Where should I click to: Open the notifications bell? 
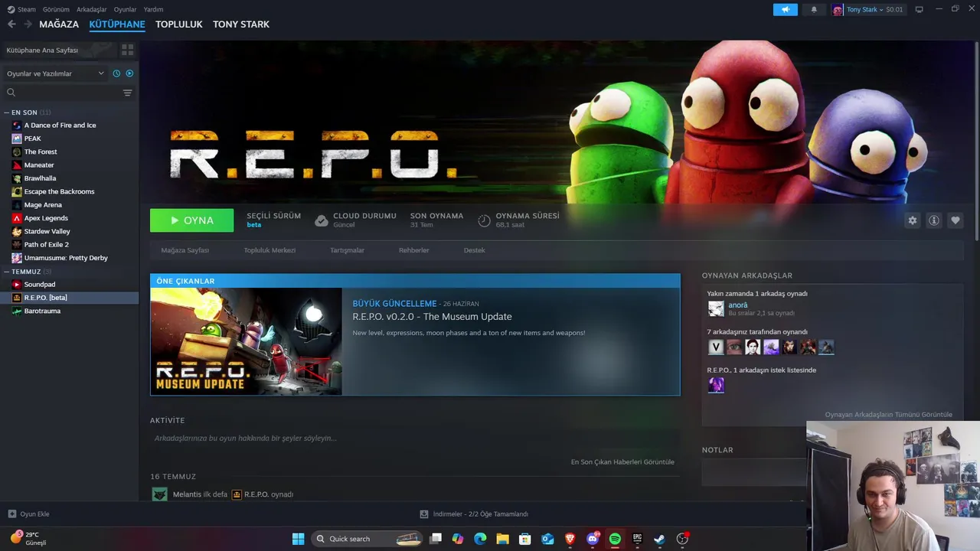pos(814,9)
